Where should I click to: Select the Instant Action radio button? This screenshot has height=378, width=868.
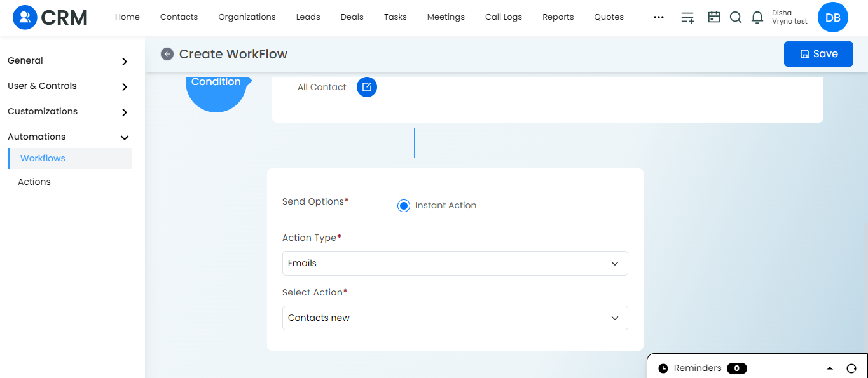click(x=404, y=206)
